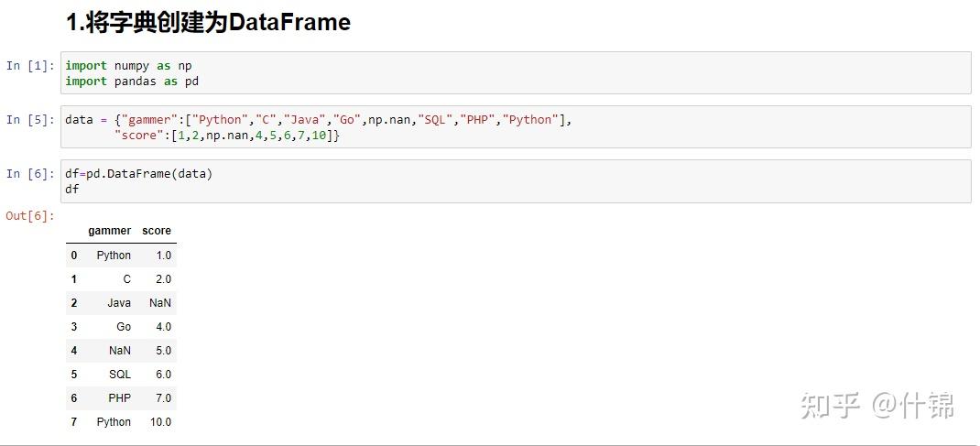Select row 0 Python in table

(x=121, y=255)
